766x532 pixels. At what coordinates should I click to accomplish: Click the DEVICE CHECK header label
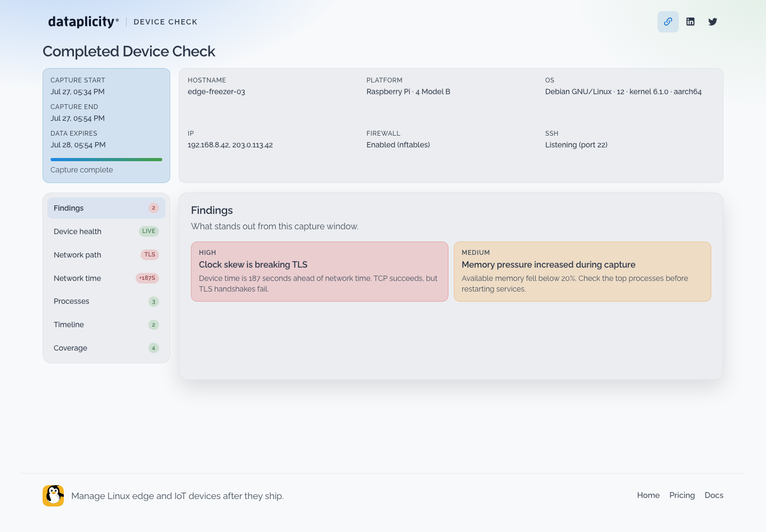point(165,22)
